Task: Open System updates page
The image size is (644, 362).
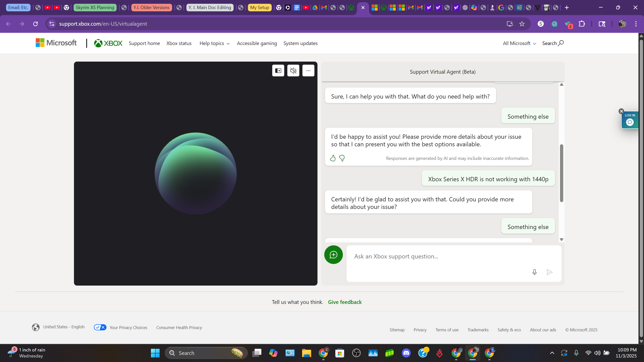Action: click(x=300, y=43)
